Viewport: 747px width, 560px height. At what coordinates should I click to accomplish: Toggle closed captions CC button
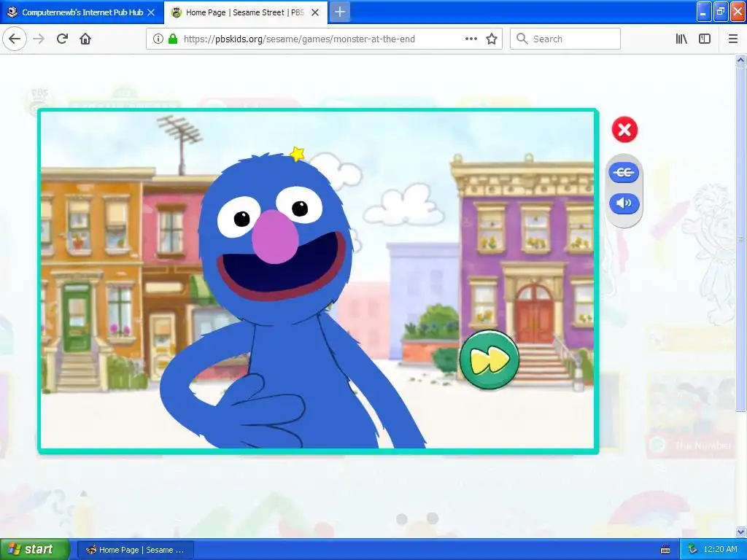624,172
